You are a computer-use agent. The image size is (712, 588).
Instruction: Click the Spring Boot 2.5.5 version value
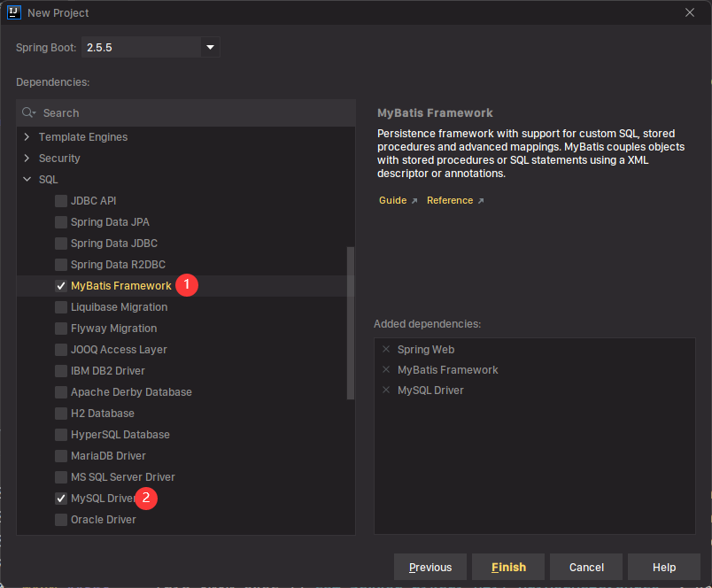pos(99,47)
